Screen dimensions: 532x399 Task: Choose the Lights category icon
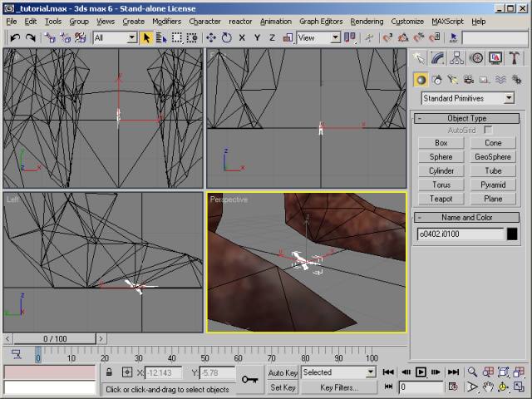(x=453, y=80)
